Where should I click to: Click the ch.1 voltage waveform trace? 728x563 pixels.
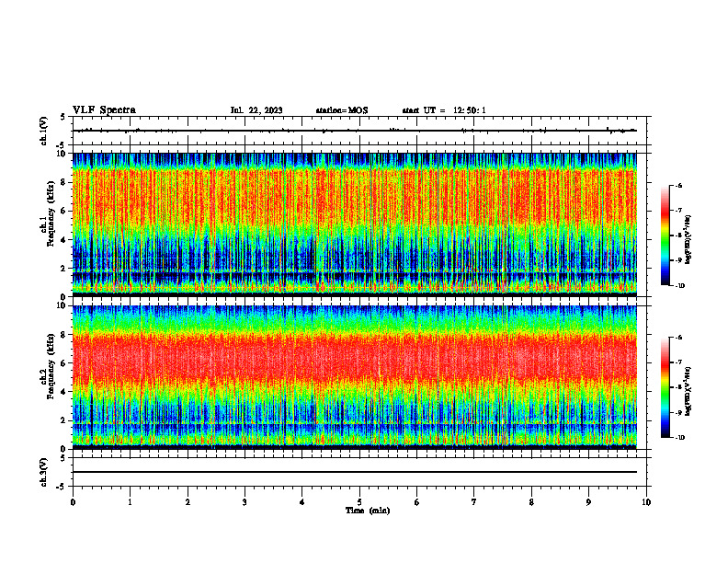(355, 131)
